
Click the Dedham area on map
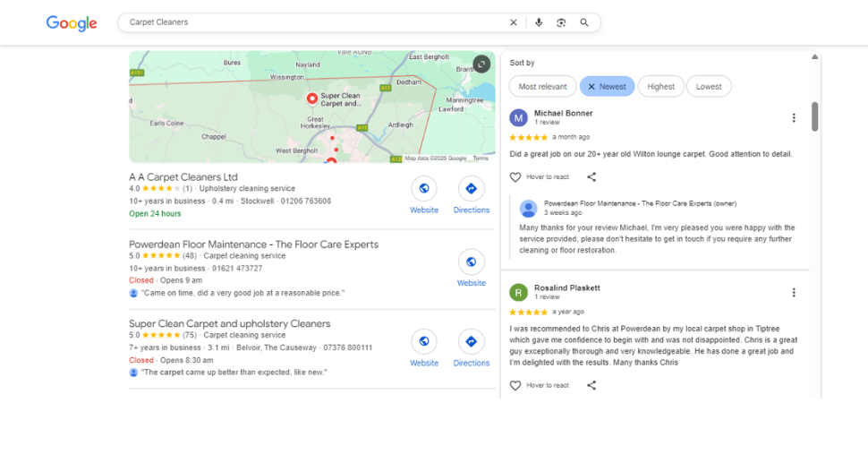click(x=409, y=82)
